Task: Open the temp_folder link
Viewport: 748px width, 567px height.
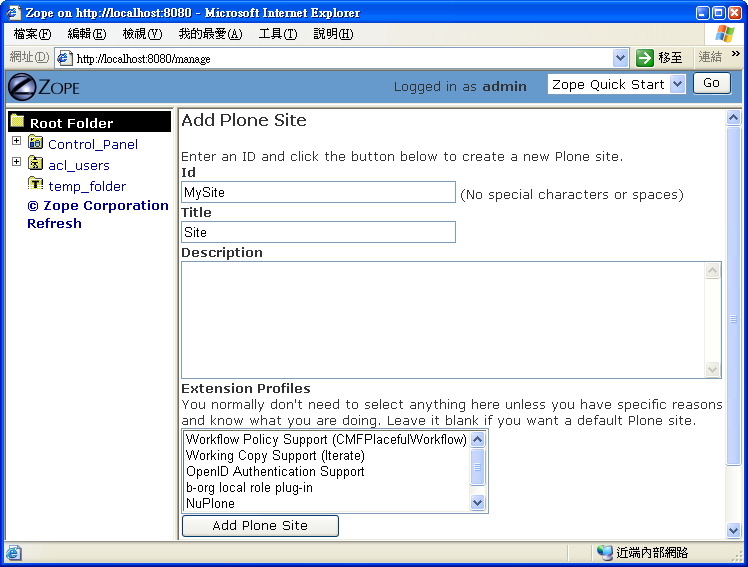Action: tap(87, 186)
